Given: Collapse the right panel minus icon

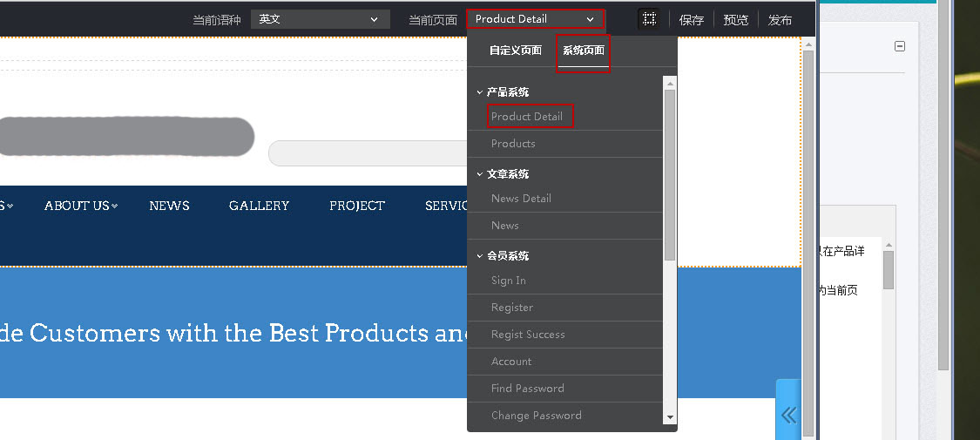Looking at the screenshot, I should 900,46.
